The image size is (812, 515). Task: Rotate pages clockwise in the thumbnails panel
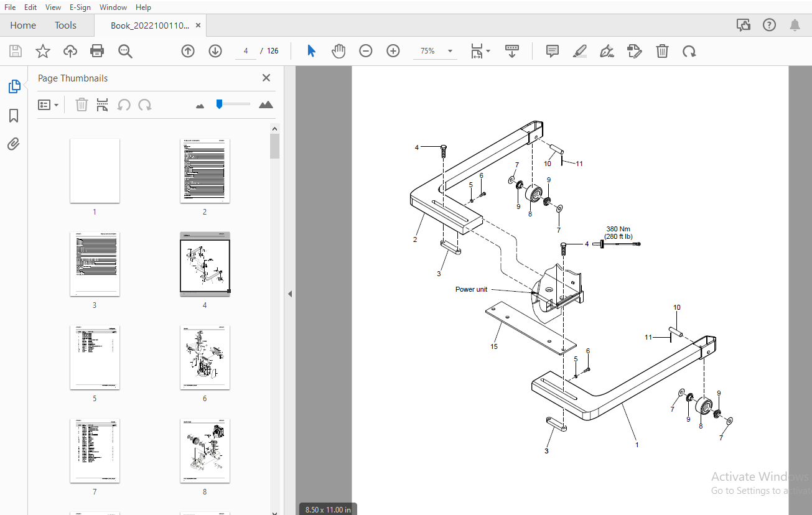145,104
